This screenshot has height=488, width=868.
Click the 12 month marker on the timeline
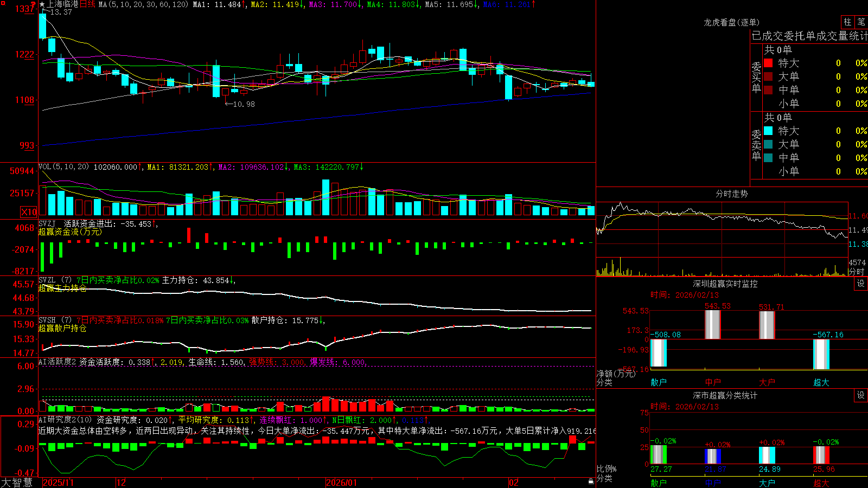(x=121, y=483)
